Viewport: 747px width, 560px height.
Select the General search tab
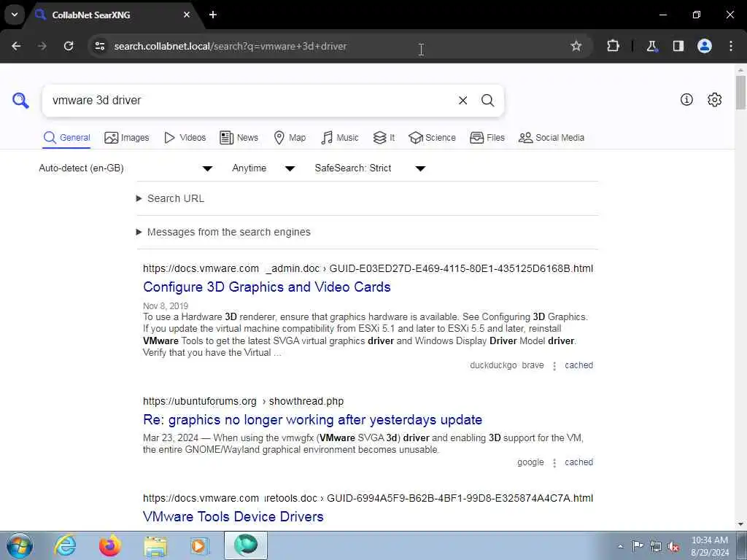pos(66,138)
